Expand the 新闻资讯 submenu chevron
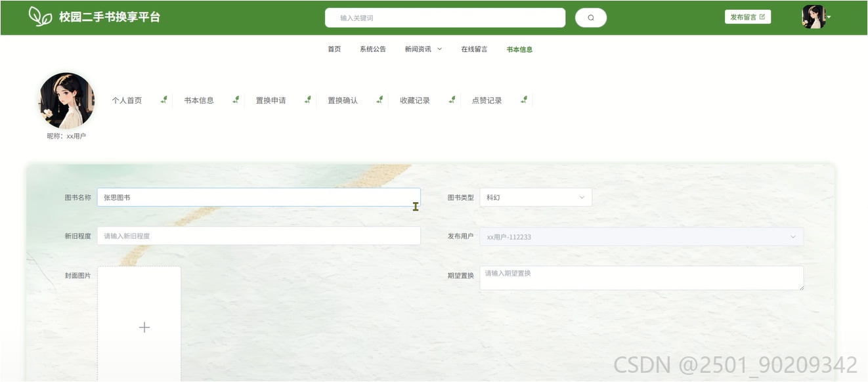 point(439,49)
